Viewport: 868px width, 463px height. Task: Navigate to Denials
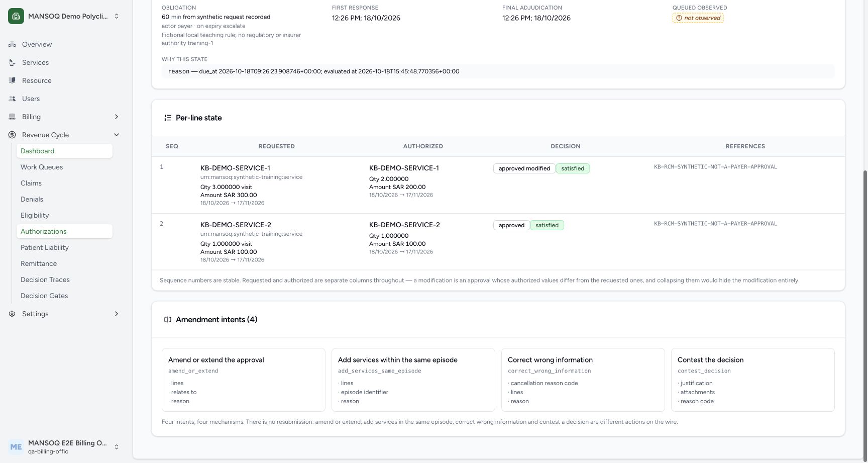[64, 199]
